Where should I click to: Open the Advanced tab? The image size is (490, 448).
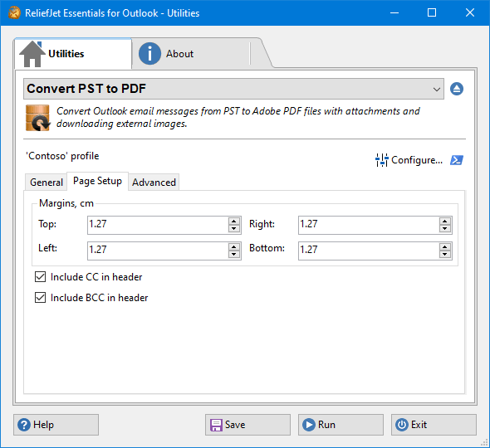click(x=154, y=183)
